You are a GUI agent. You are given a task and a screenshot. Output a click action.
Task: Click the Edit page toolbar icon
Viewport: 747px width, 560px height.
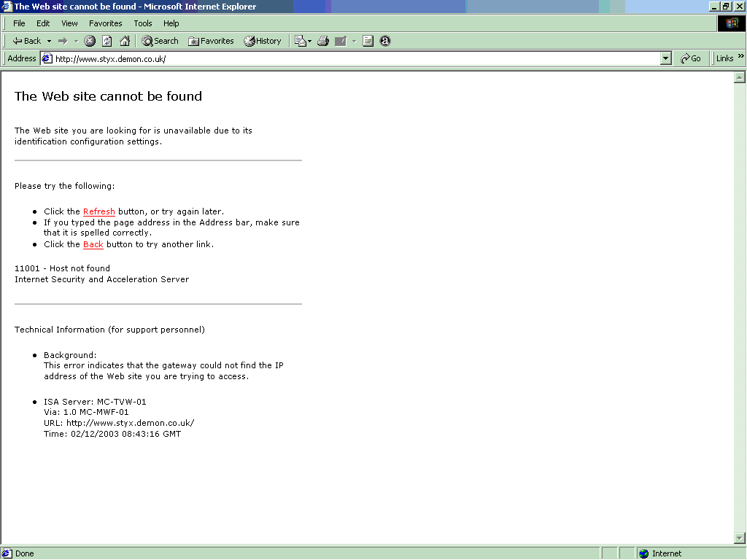(341, 41)
